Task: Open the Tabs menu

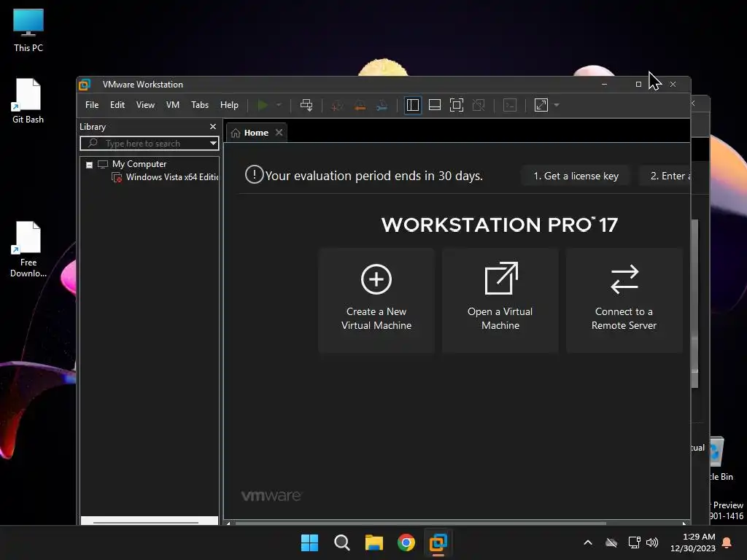Action: pyautogui.click(x=200, y=105)
